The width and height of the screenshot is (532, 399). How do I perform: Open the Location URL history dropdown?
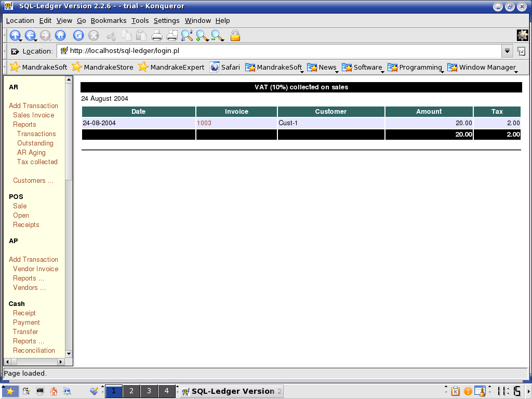[x=507, y=51]
